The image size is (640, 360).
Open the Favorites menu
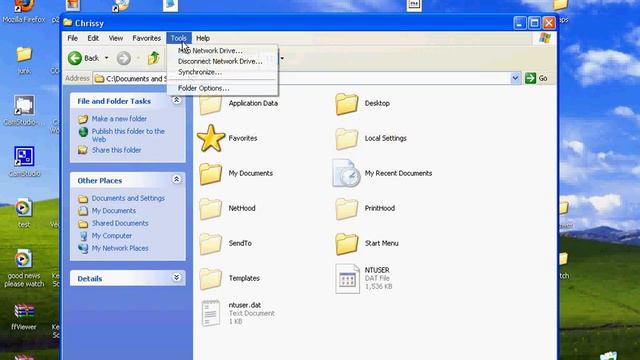(x=147, y=38)
